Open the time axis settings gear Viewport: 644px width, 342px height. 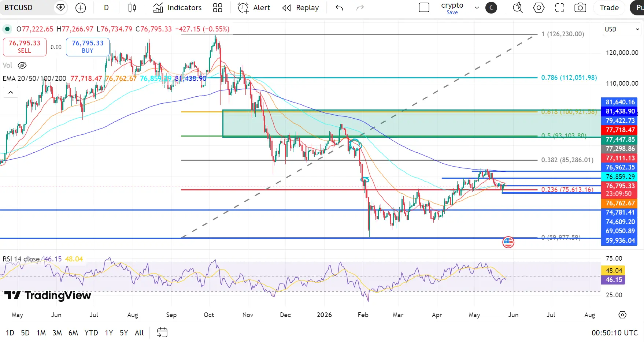click(x=622, y=315)
